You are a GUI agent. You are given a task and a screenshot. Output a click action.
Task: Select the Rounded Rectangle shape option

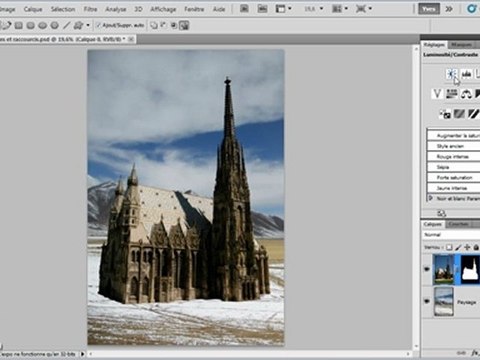click(x=31, y=25)
